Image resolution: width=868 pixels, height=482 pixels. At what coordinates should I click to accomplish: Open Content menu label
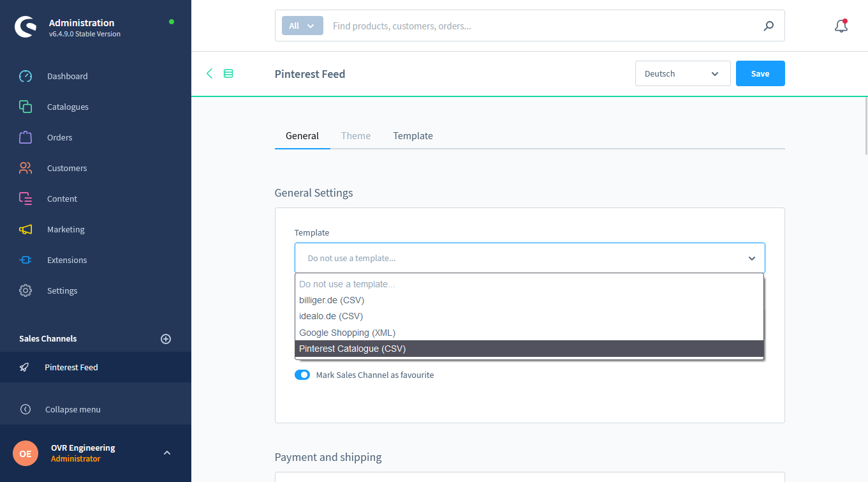tap(62, 199)
